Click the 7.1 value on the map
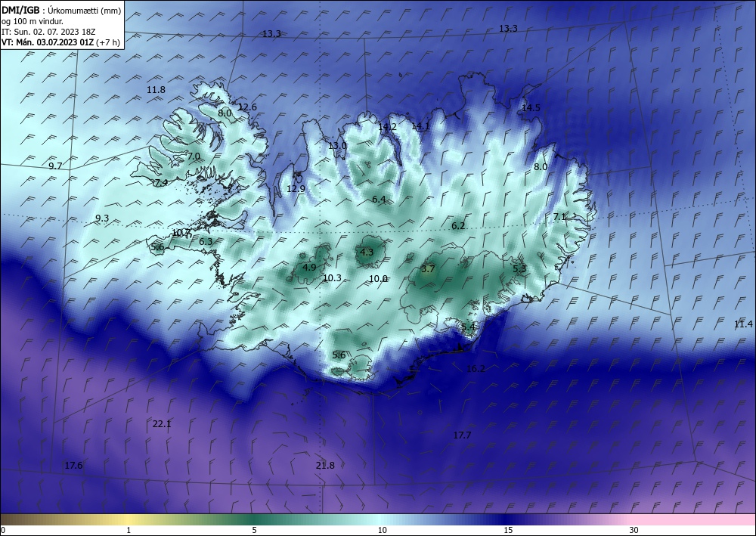 pos(559,217)
